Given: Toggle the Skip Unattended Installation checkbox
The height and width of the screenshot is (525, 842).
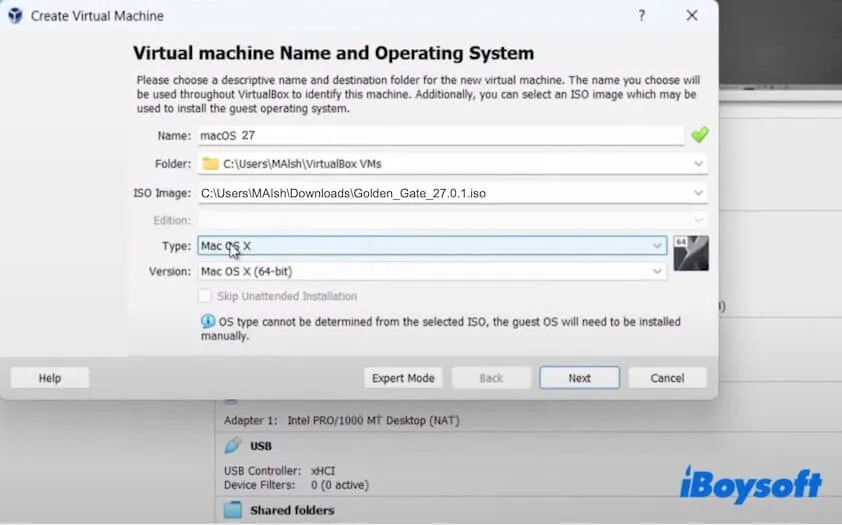Looking at the screenshot, I should pyautogui.click(x=205, y=296).
